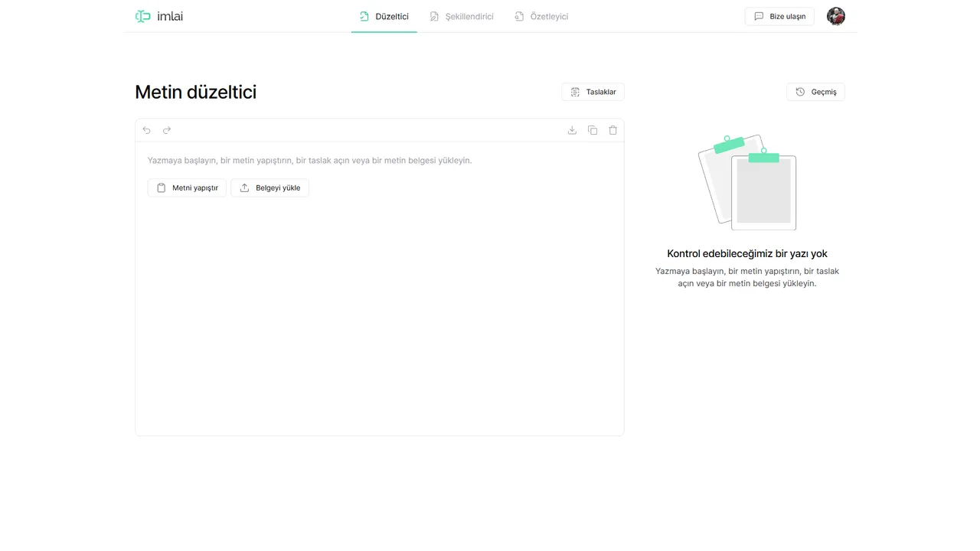
Task: Open the Taslaklar drafts panel
Action: [x=593, y=91]
